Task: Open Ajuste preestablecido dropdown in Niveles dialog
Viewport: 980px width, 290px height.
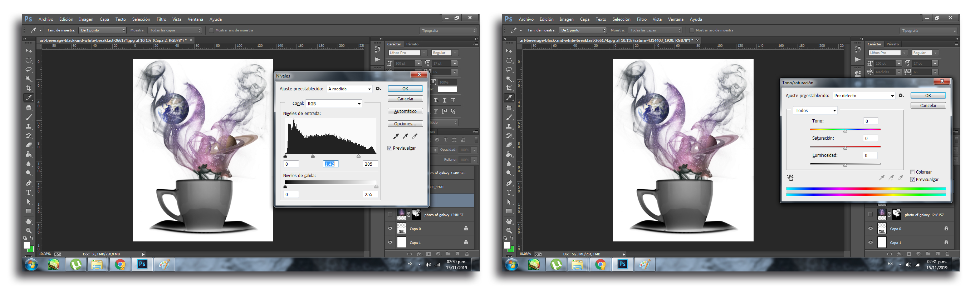Action: point(349,89)
